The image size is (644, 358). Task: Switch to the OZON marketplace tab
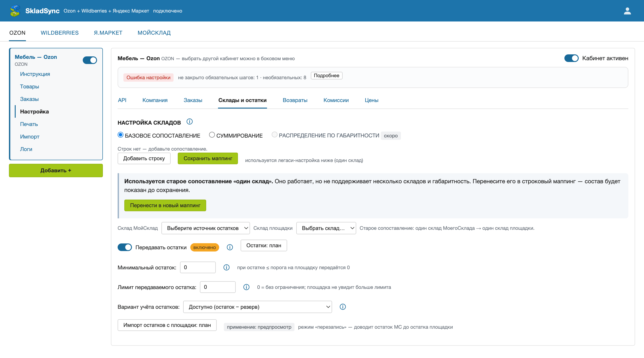click(17, 33)
